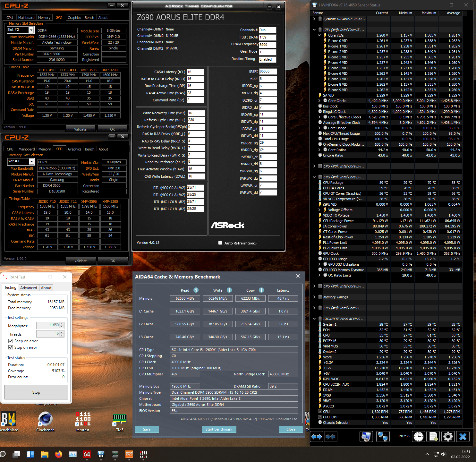The height and width of the screenshot is (462, 476).
Task: Open HWiNFO sensor settings gear icon
Action: tap(448, 437)
